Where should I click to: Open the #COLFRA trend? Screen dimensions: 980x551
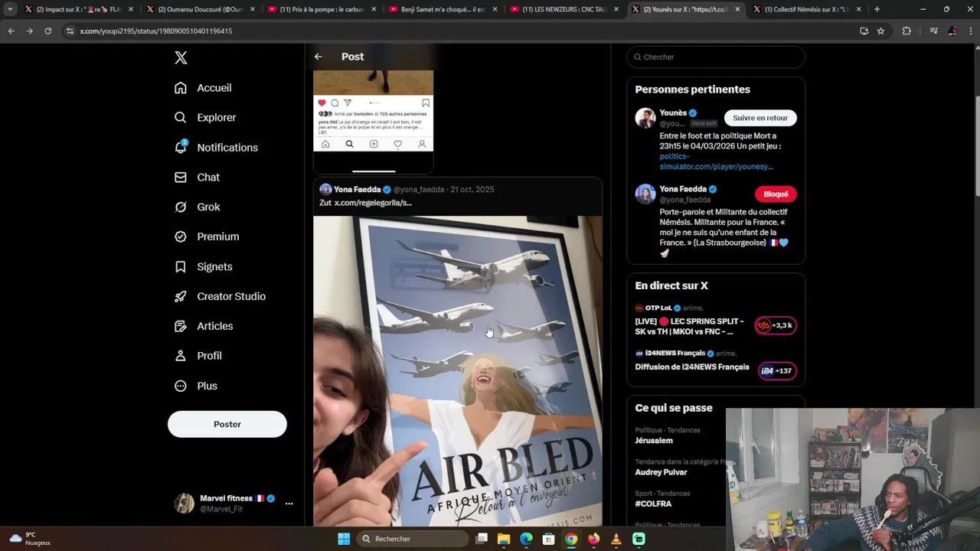point(653,504)
